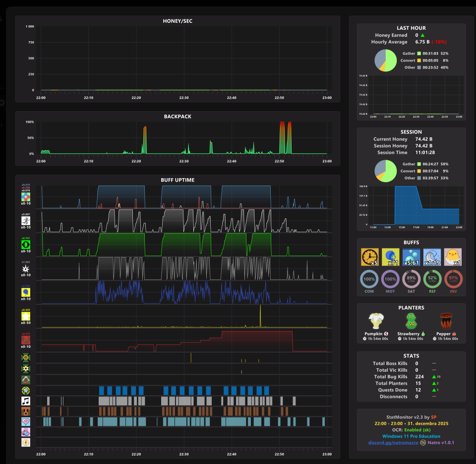Click the OCR Enabled (sk) status
476x464 pixels.
412,430
